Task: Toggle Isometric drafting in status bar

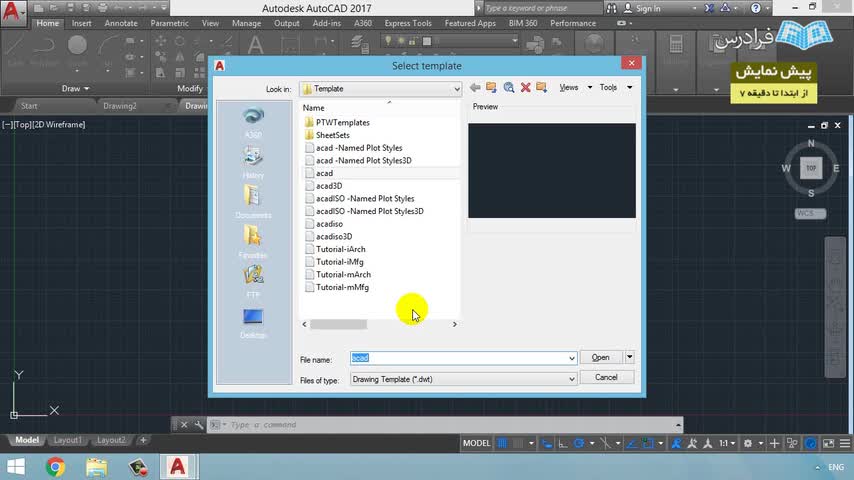Action: tap(605, 443)
